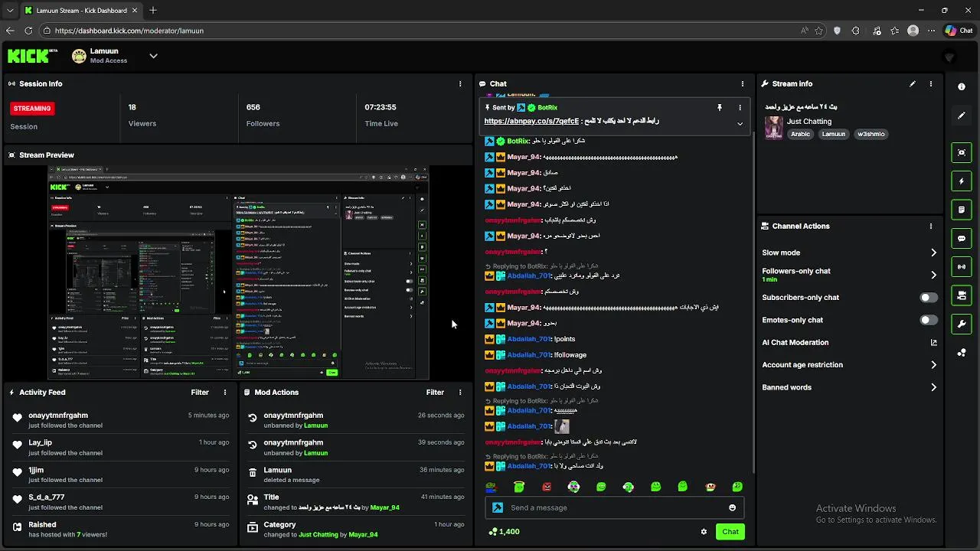Click "Lay_iip" in Activity Feed

point(41,443)
